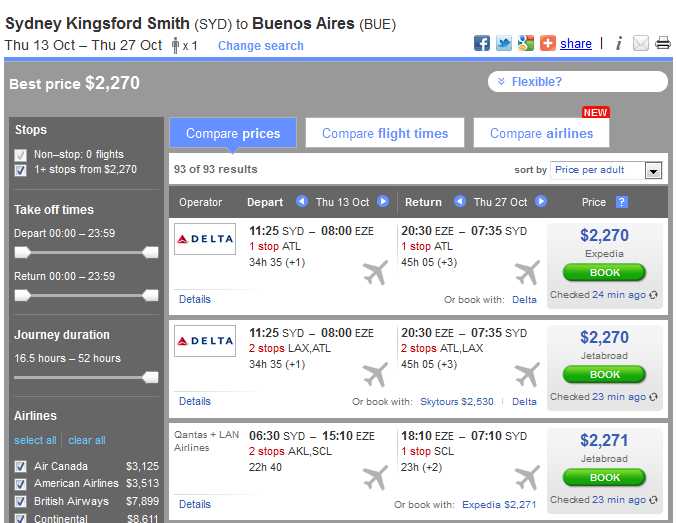Uncheck American Airlines filter
Image resolution: width=676 pixels, height=523 pixels.
[20, 484]
